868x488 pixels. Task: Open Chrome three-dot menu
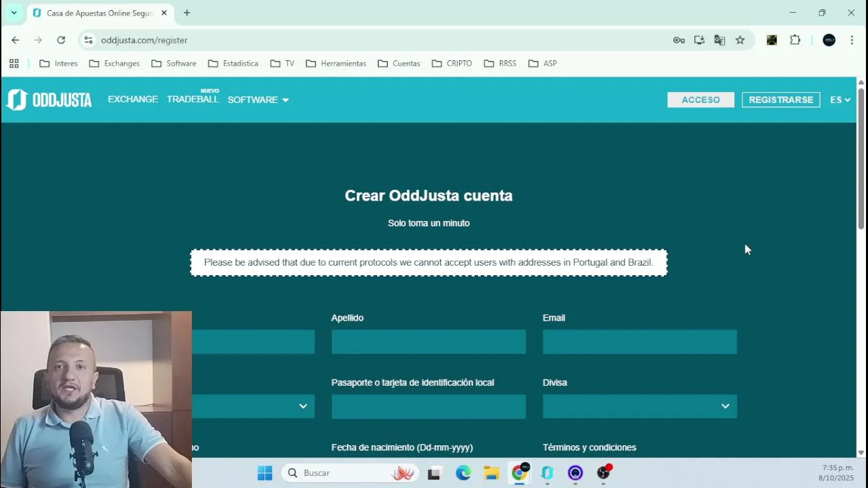pos(852,40)
